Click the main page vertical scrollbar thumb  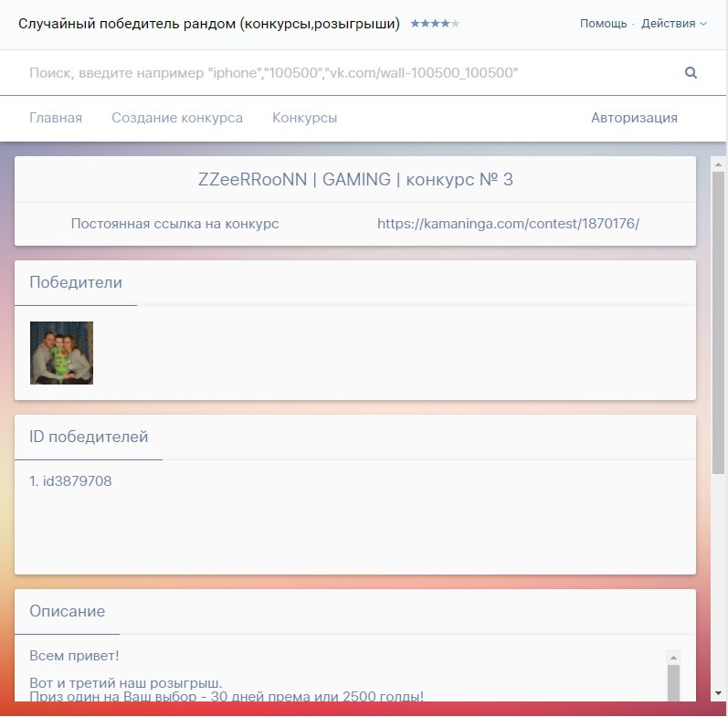pos(718,323)
